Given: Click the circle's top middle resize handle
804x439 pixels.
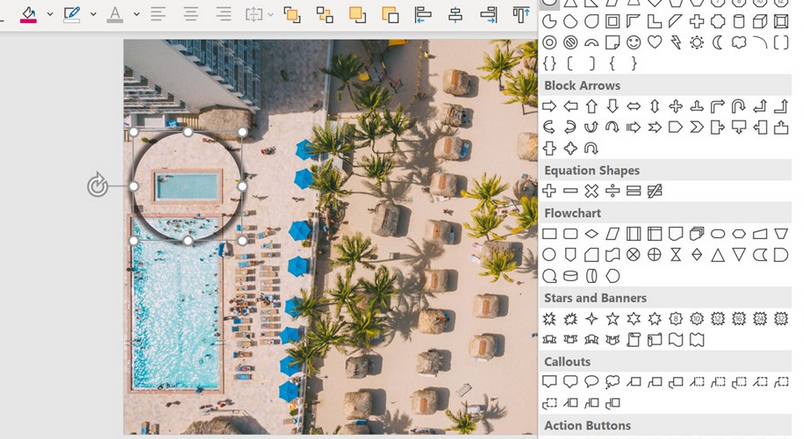Looking at the screenshot, I should (188, 132).
